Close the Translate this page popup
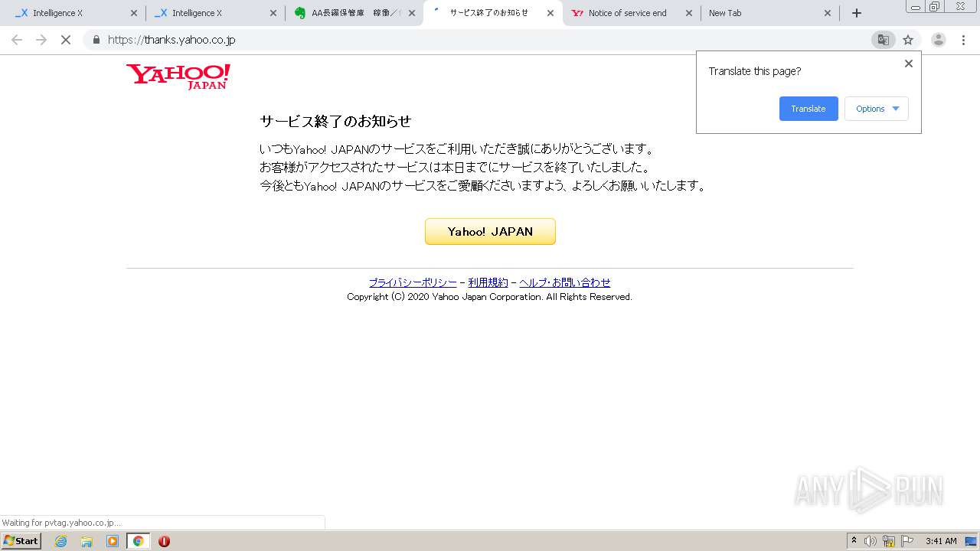Viewport: 980px width, 551px height. coord(909,64)
